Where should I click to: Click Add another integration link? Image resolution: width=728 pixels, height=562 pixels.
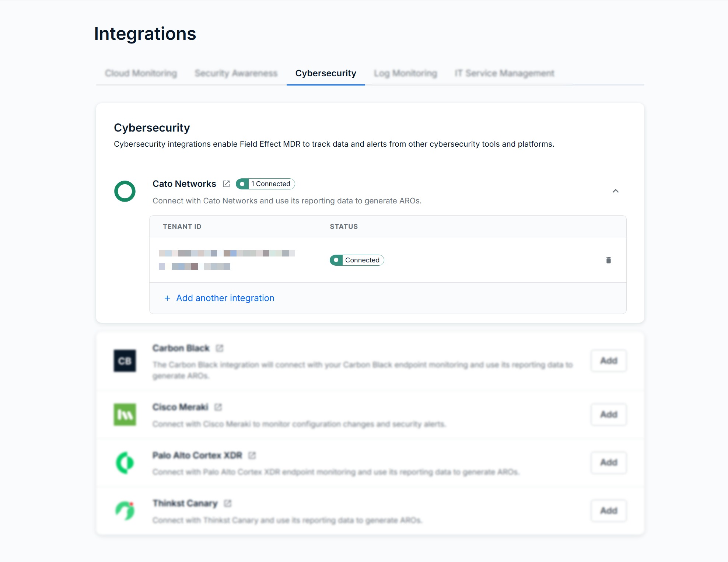click(x=225, y=298)
